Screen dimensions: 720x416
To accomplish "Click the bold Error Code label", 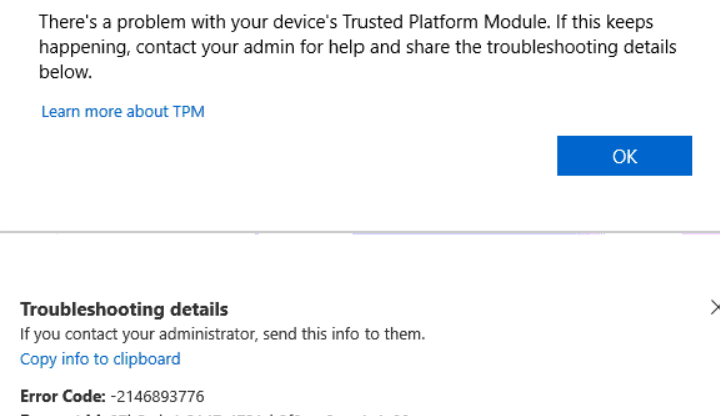I will pos(63,395).
